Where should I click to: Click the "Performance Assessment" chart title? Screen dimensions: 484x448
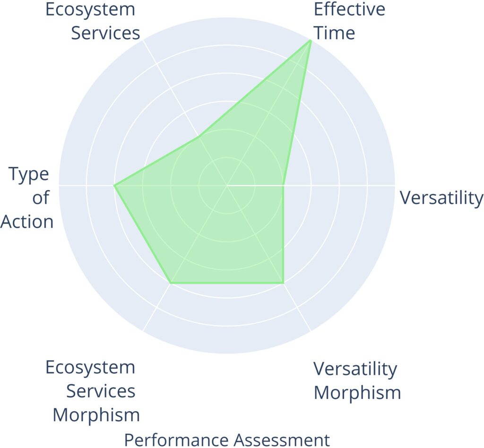pos(227,439)
